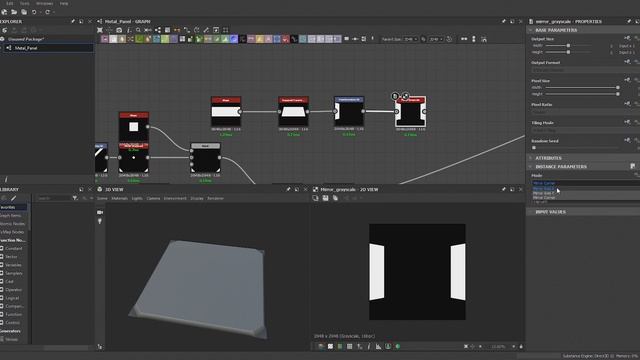The width and height of the screenshot is (640, 360).
Task: Collapse the Instance Parameters section
Action: (530, 167)
